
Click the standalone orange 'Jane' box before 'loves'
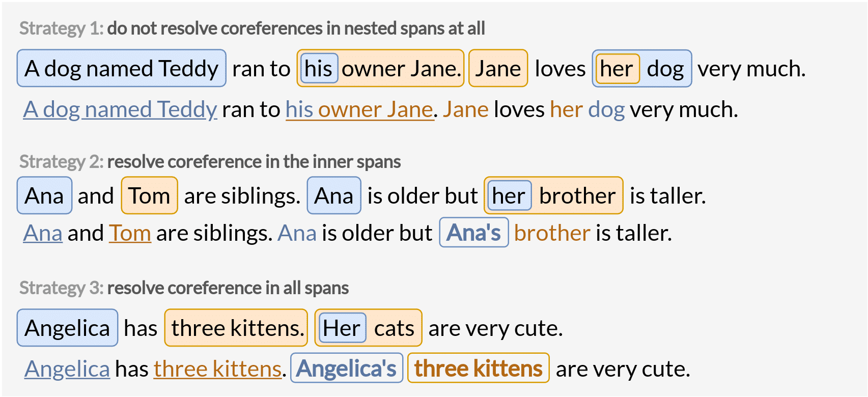pyautogui.click(x=498, y=68)
